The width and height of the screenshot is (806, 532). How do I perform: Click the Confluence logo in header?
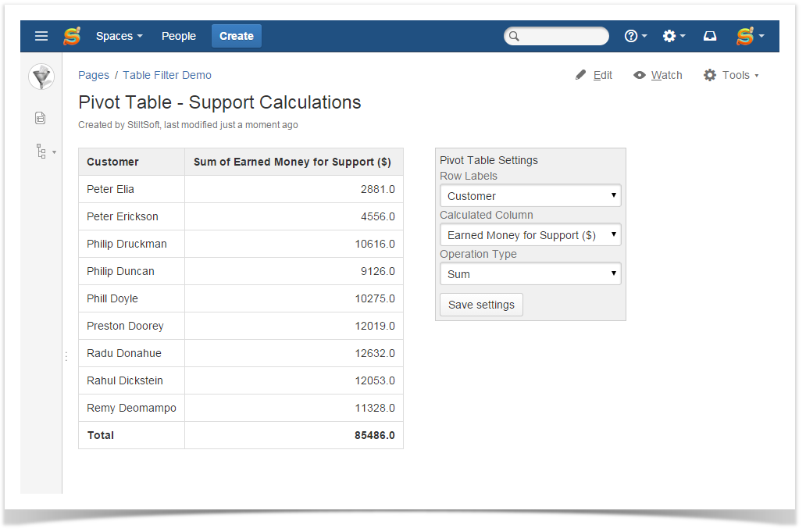[x=73, y=36]
